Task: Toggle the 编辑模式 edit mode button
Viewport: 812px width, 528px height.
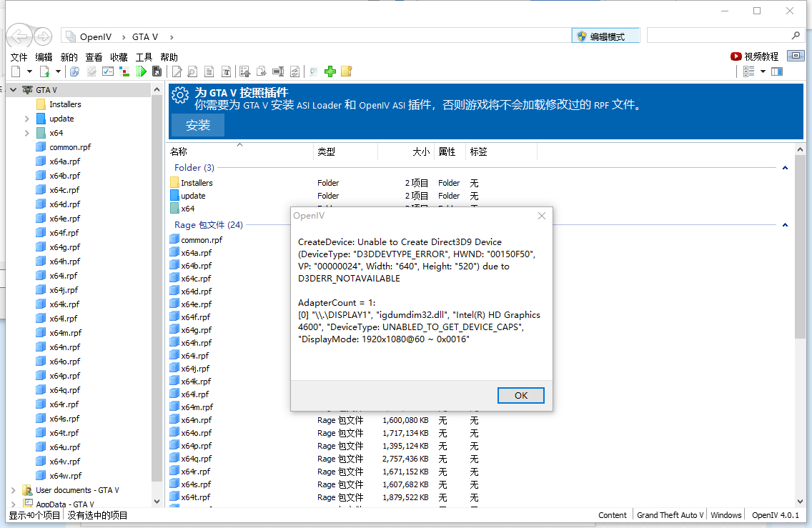Action: [606, 36]
